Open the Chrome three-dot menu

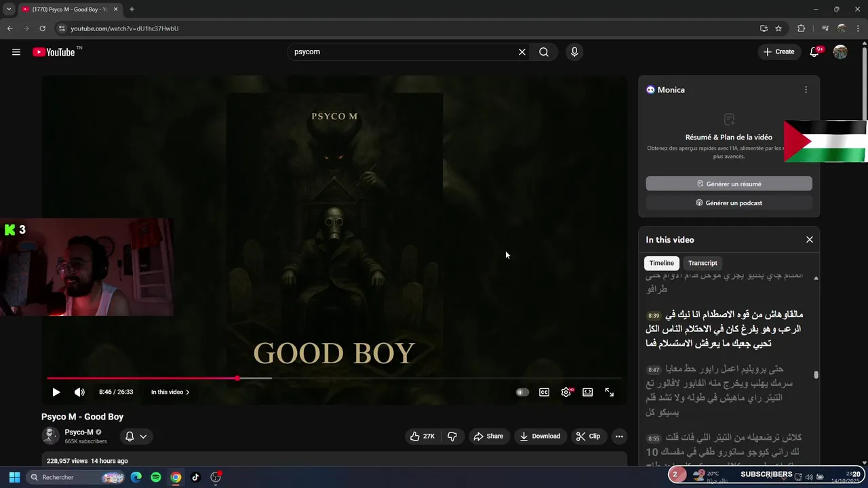[x=858, y=28]
